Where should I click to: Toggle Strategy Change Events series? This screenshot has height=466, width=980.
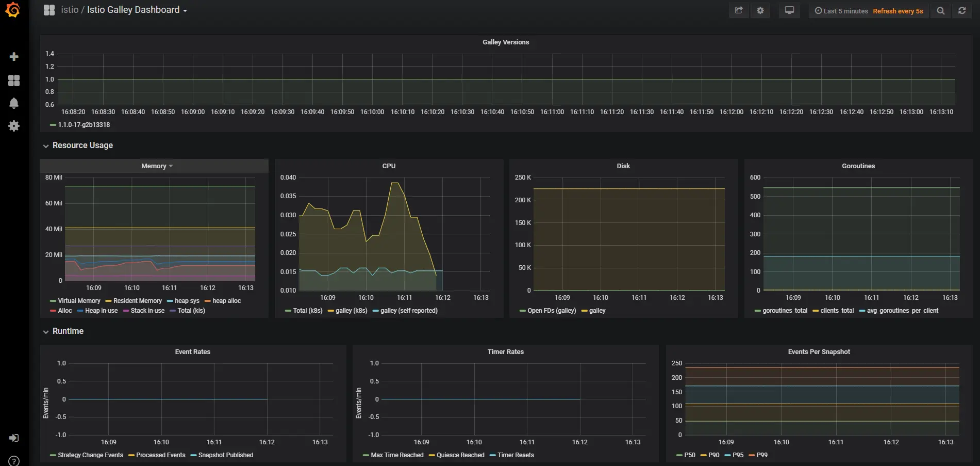[90, 455]
